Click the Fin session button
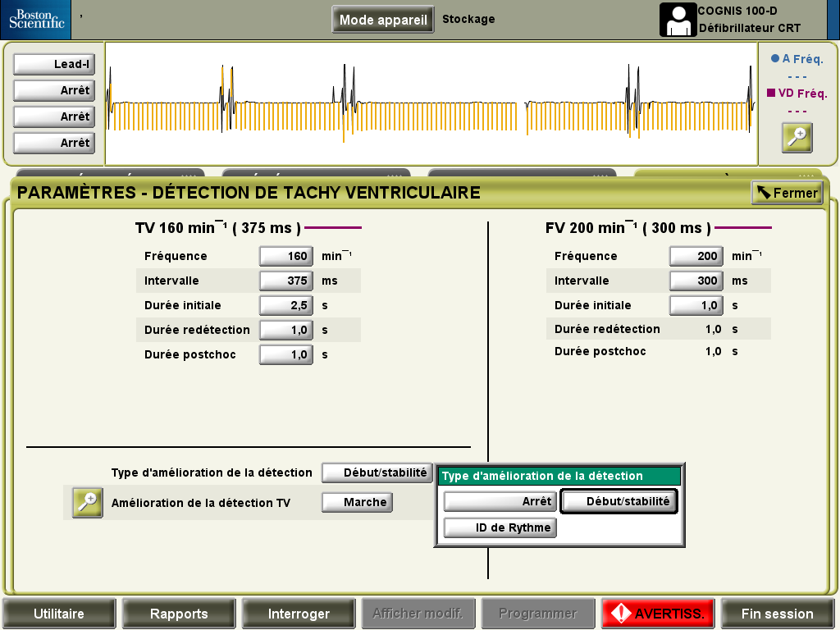Image resolution: width=840 pixels, height=630 pixels. [x=777, y=614]
